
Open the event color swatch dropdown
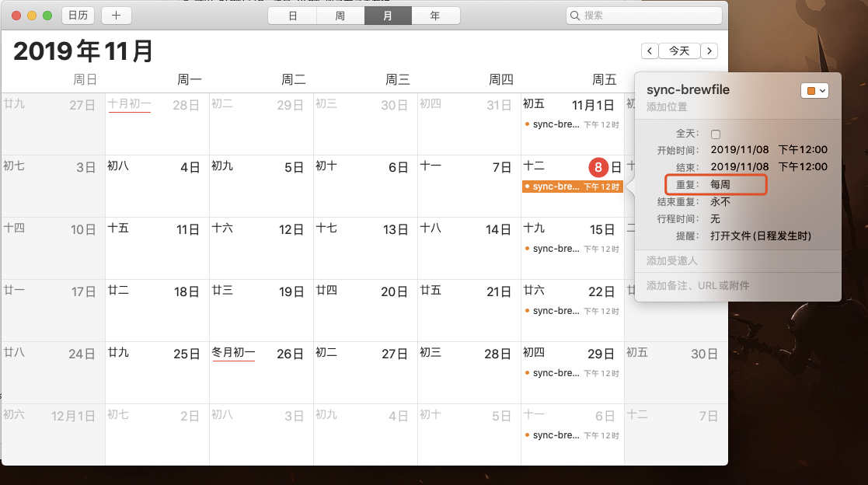click(815, 90)
